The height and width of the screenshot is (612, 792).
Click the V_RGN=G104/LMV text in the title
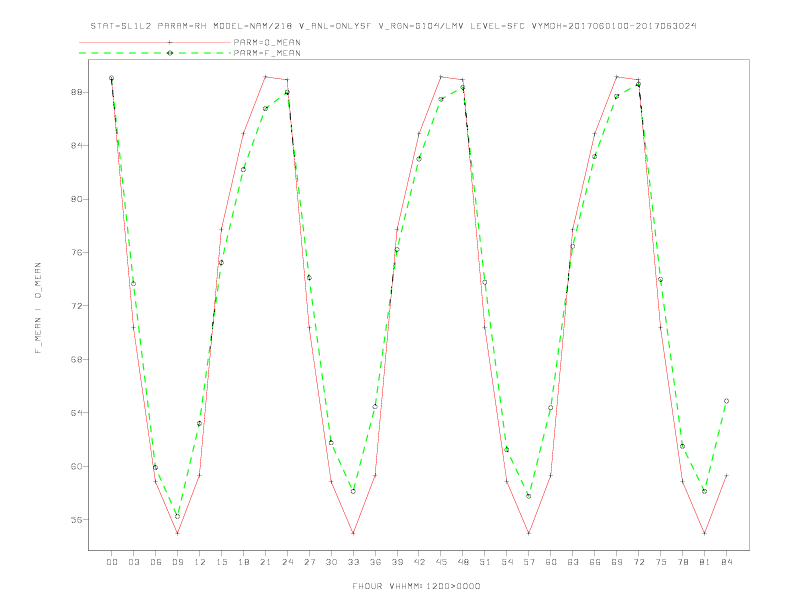[x=421, y=26]
